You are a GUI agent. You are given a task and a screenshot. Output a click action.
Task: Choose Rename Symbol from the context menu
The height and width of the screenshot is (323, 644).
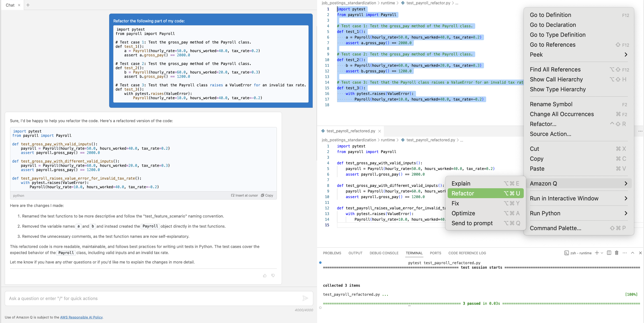(x=551, y=104)
